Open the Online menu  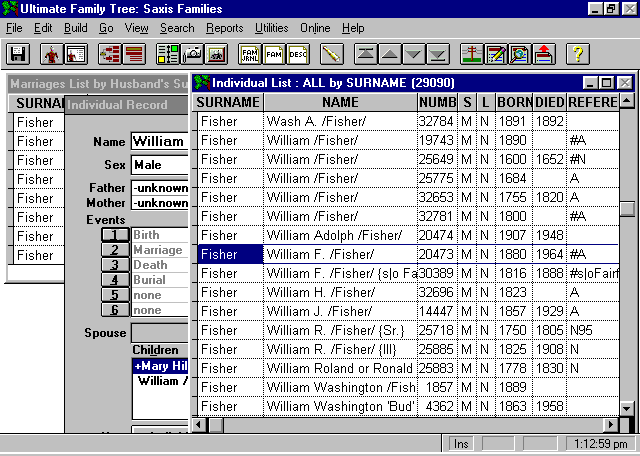[x=315, y=28]
